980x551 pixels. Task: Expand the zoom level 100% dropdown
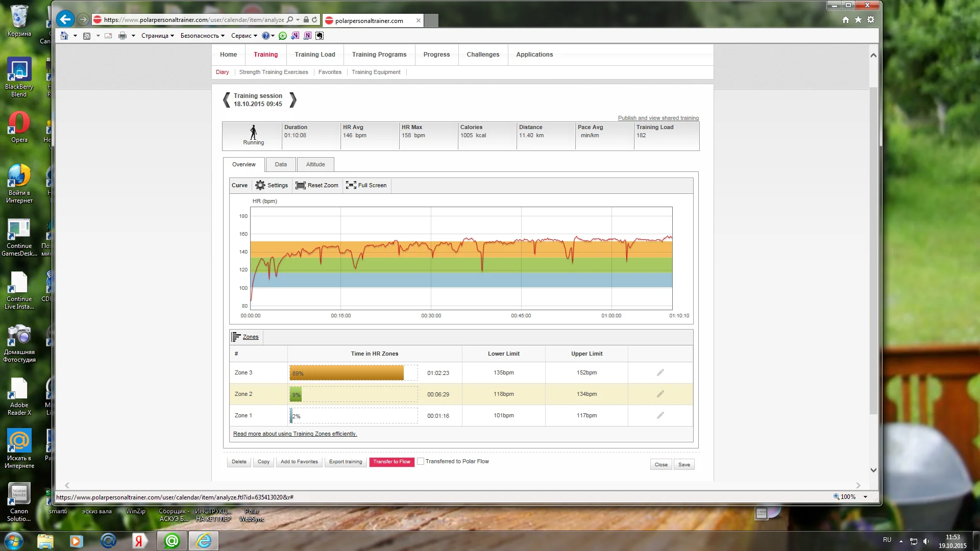click(x=865, y=497)
